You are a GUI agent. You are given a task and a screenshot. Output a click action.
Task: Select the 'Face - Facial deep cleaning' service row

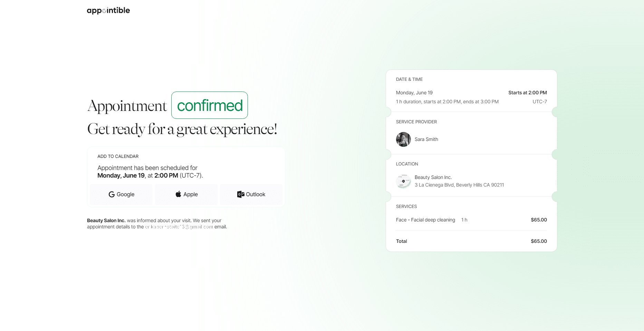[x=425, y=220]
